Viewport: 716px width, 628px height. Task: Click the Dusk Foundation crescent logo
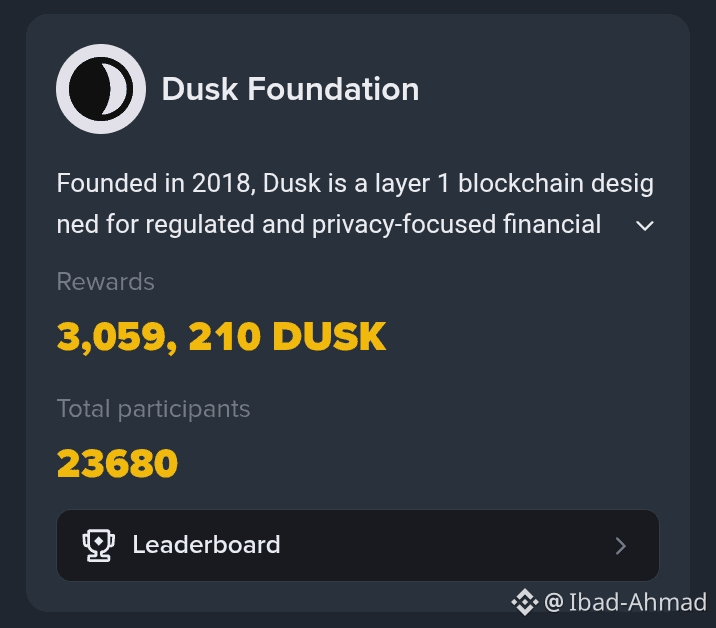pos(101,89)
